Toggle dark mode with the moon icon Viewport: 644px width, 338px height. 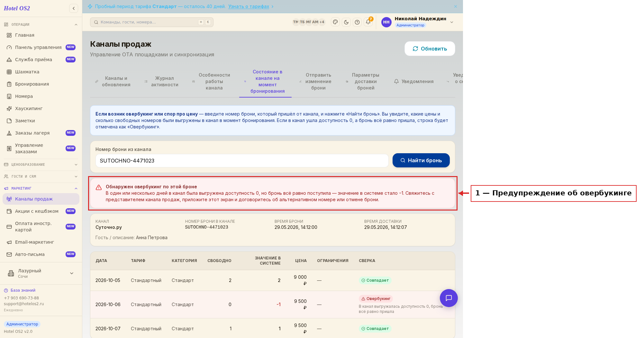click(346, 22)
